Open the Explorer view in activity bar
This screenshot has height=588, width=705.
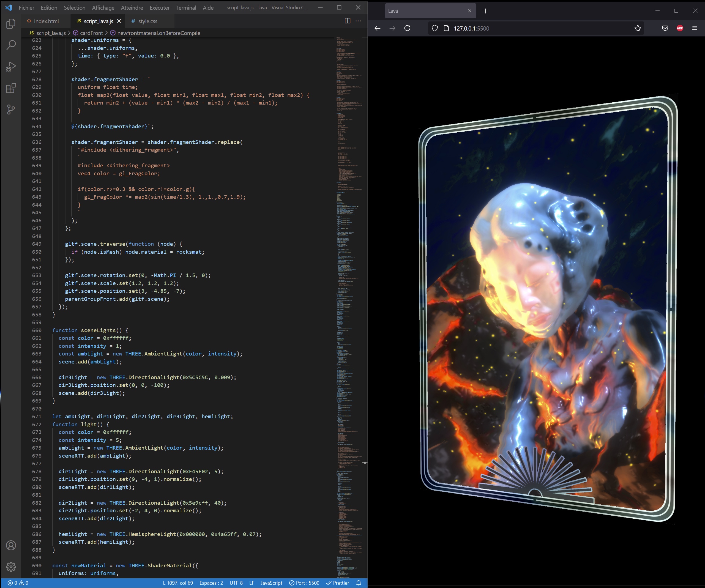11,23
